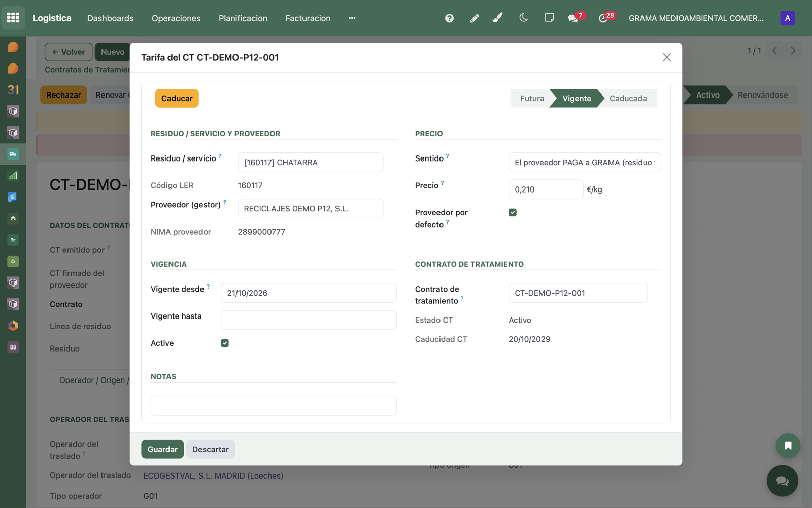Open the Residuo / servicio dropdown field
The height and width of the screenshot is (508, 812).
(x=310, y=163)
